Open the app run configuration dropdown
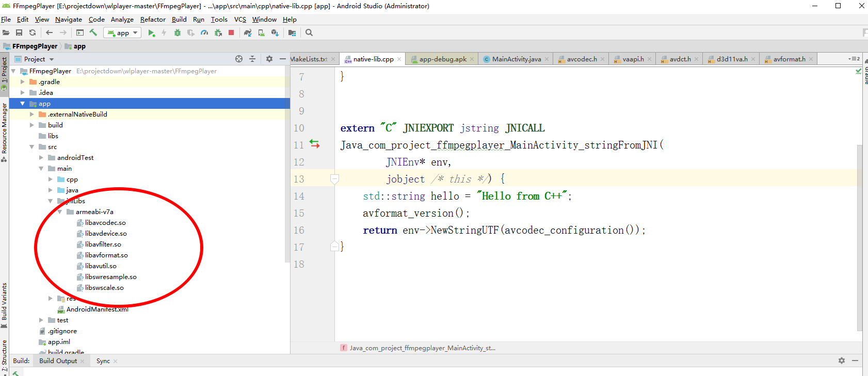 click(x=123, y=33)
